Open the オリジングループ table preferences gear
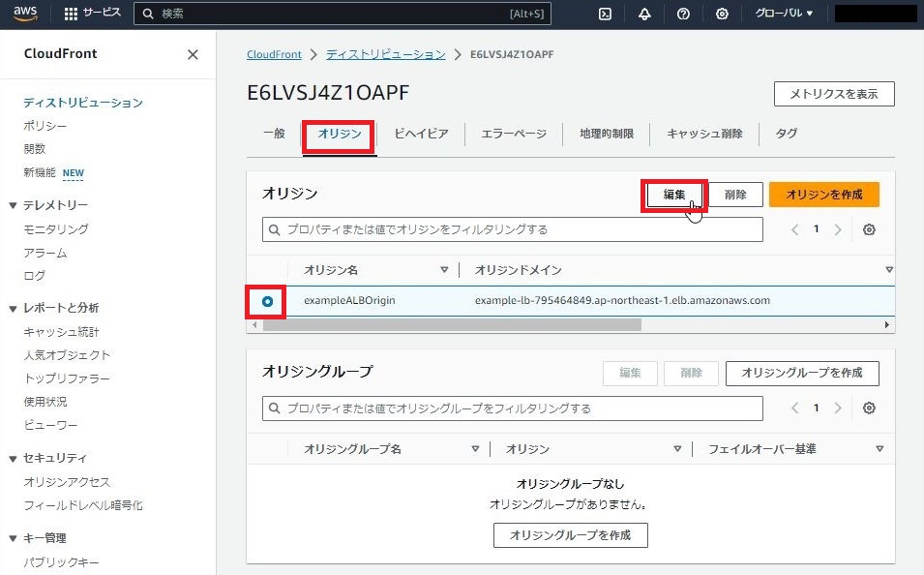The width and height of the screenshot is (924, 575). [868, 408]
